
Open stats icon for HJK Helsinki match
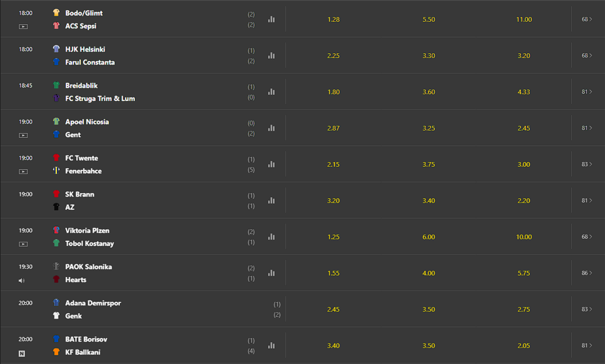pos(272,56)
